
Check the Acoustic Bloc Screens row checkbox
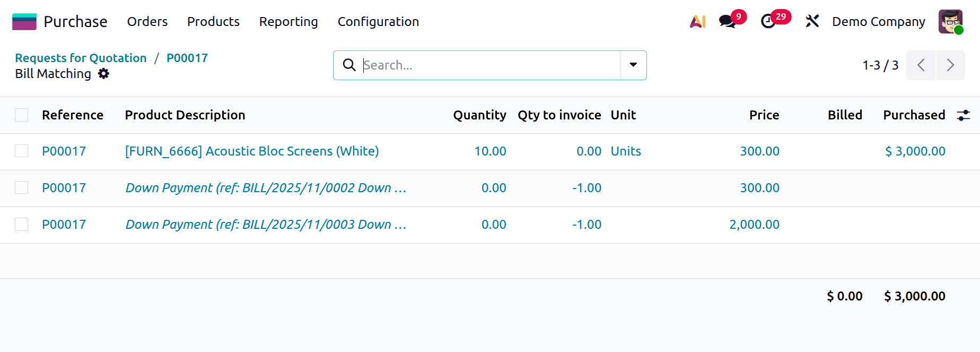22,151
